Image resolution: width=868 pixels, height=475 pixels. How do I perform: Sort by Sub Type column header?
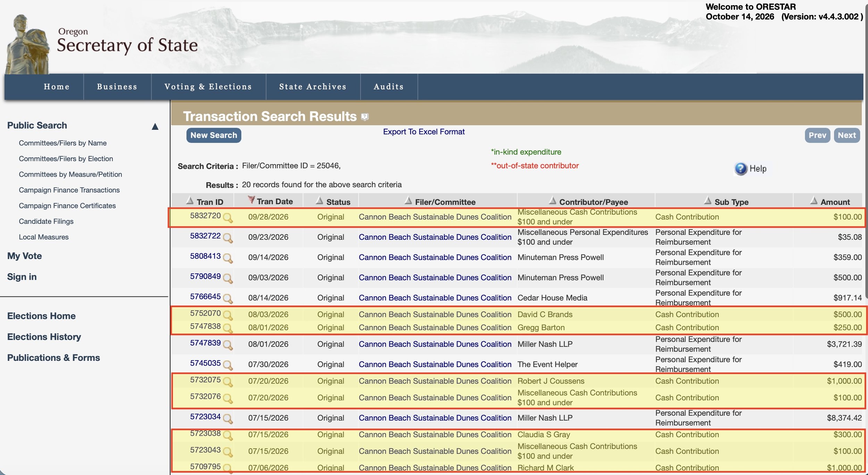click(x=731, y=202)
